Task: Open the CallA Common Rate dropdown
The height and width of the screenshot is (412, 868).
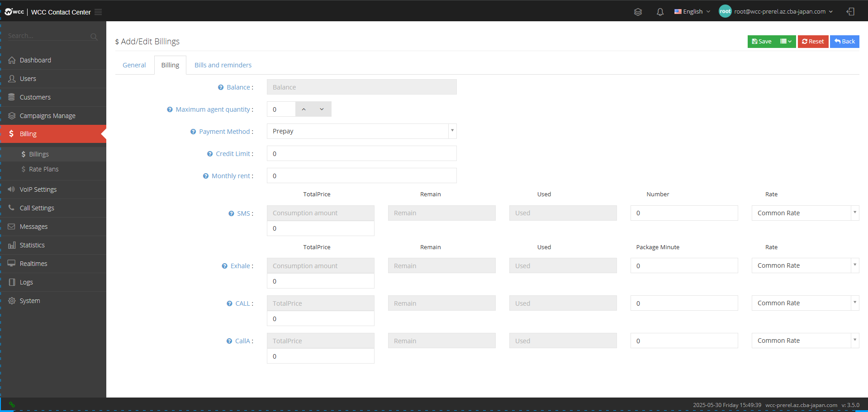Action: (805, 341)
